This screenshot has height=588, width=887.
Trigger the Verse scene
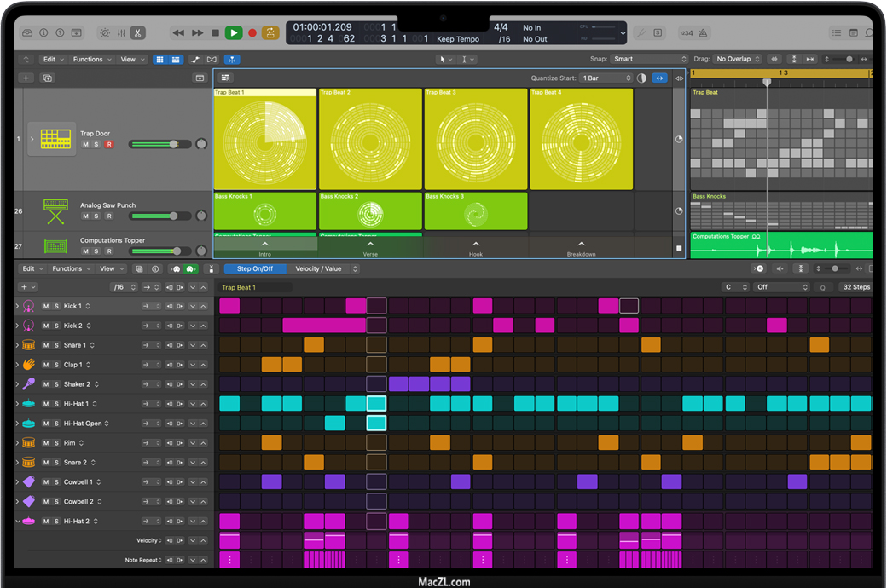[x=370, y=247]
